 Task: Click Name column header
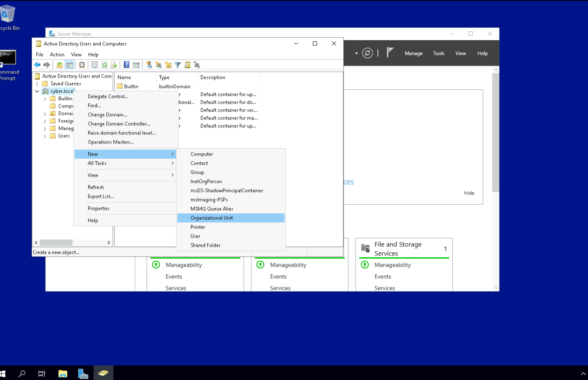click(135, 77)
